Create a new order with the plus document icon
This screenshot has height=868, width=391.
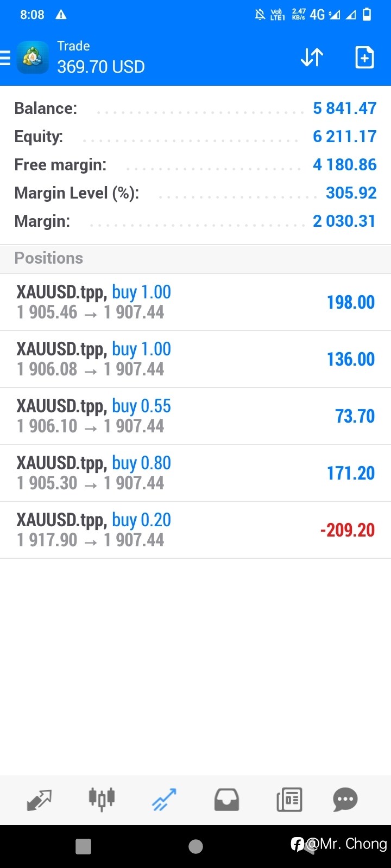[x=364, y=57]
